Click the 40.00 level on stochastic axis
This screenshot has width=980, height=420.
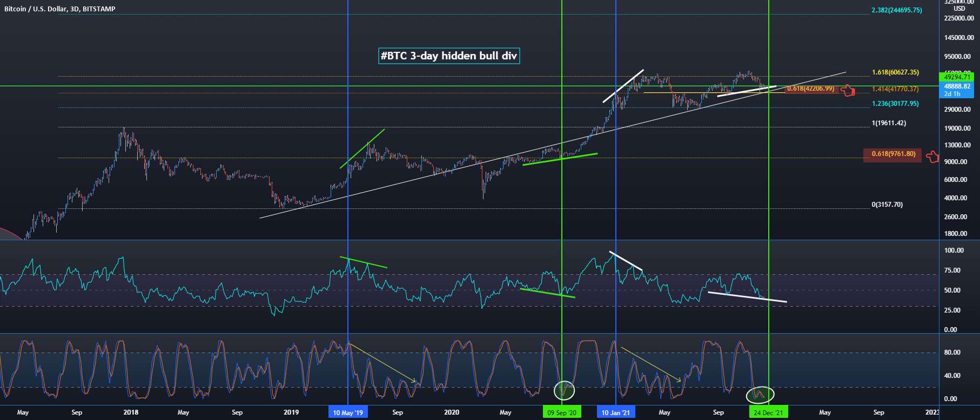tap(951, 376)
